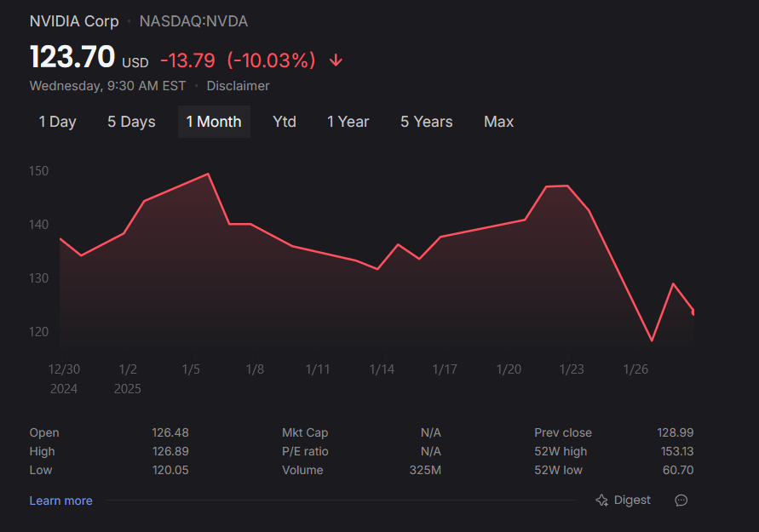Open the Disclaimer link
The image size is (759, 532).
pos(238,86)
